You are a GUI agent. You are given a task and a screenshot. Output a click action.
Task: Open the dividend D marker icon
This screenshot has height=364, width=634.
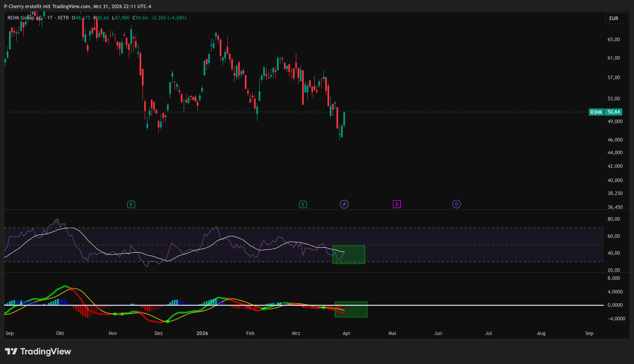tap(456, 204)
